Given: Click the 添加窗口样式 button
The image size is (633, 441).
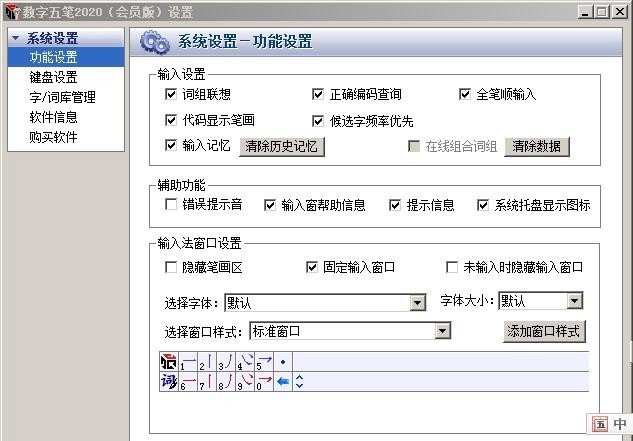Looking at the screenshot, I should (544, 332).
